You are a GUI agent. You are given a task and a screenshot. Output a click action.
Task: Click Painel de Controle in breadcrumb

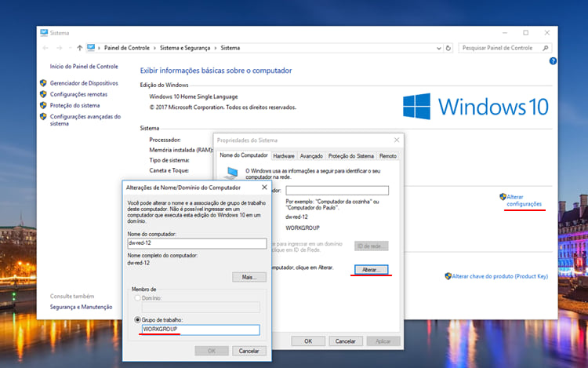pyautogui.click(x=127, y=48)
